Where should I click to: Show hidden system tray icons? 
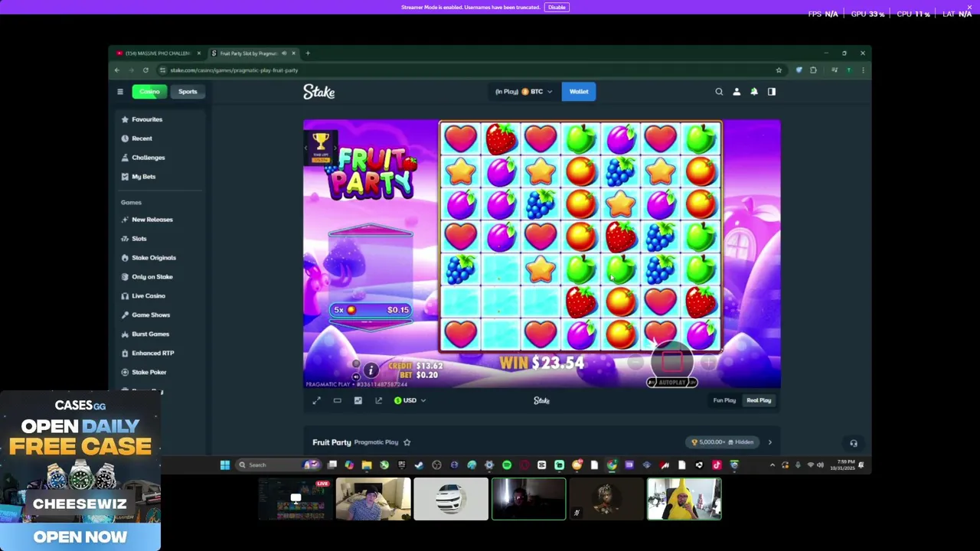772,465
